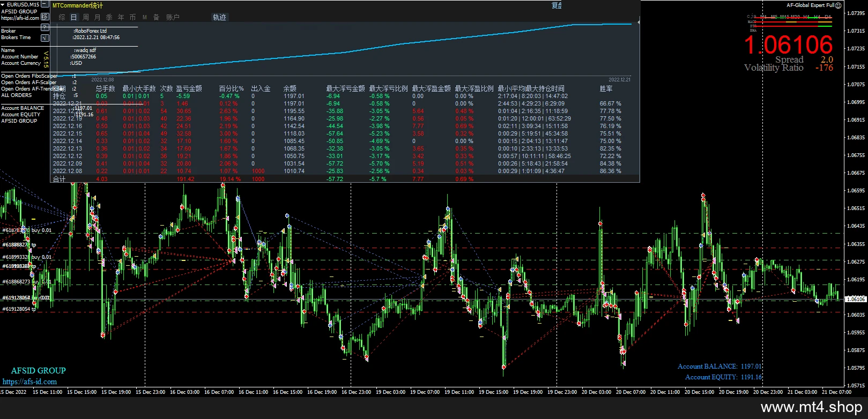Click the MACD trend indicator bar
This screenshot has height=419, width=868.
tap(793, 22)
